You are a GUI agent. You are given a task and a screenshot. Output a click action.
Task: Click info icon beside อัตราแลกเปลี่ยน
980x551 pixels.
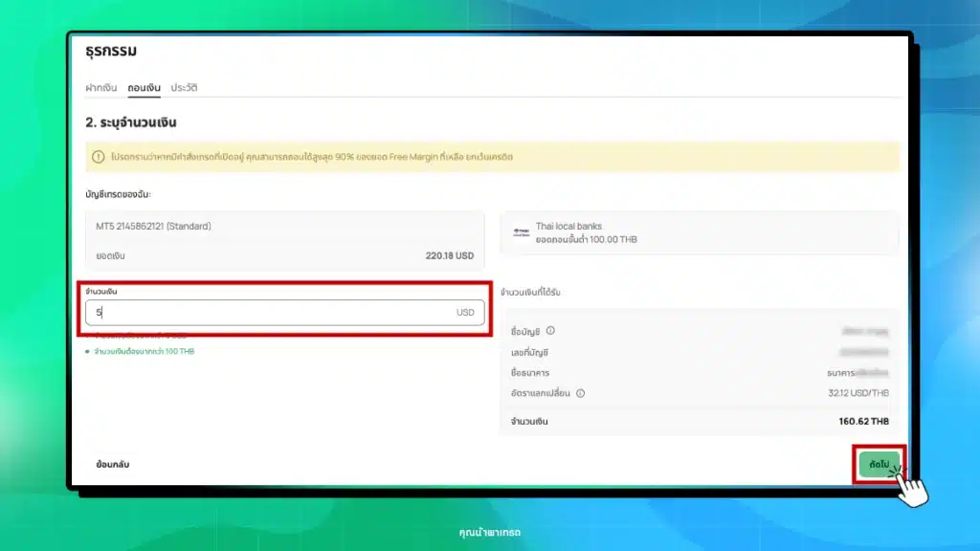(x=580, y=392)
